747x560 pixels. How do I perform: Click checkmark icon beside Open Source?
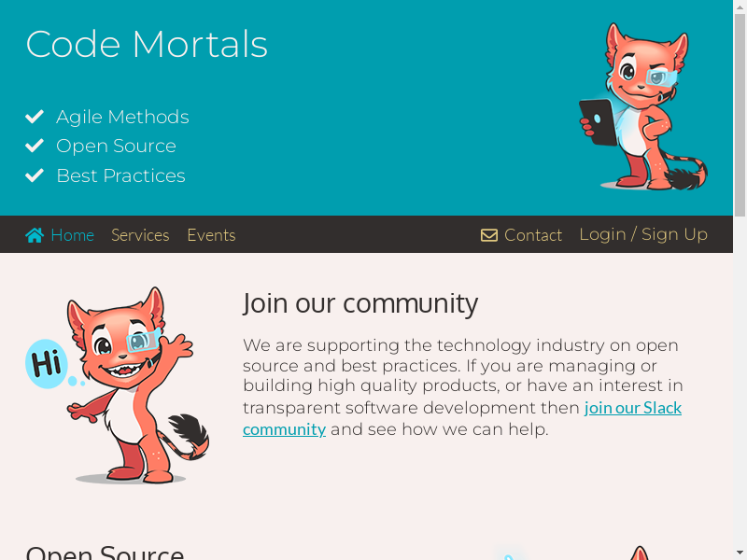click(35, 146)
